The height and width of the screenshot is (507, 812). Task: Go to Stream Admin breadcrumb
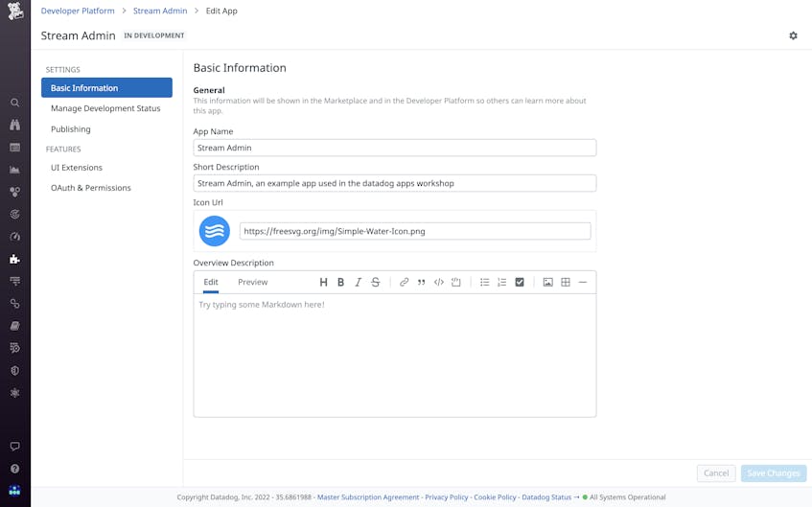coord(160,11)
